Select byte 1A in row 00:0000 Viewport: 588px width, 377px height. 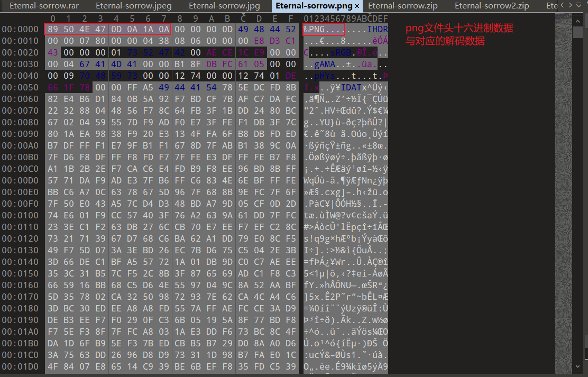(x=148, y=29)
